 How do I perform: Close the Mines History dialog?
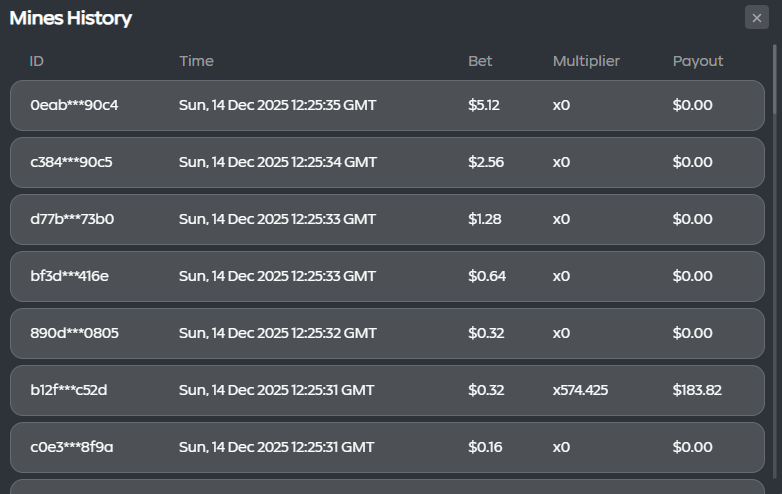757,17
